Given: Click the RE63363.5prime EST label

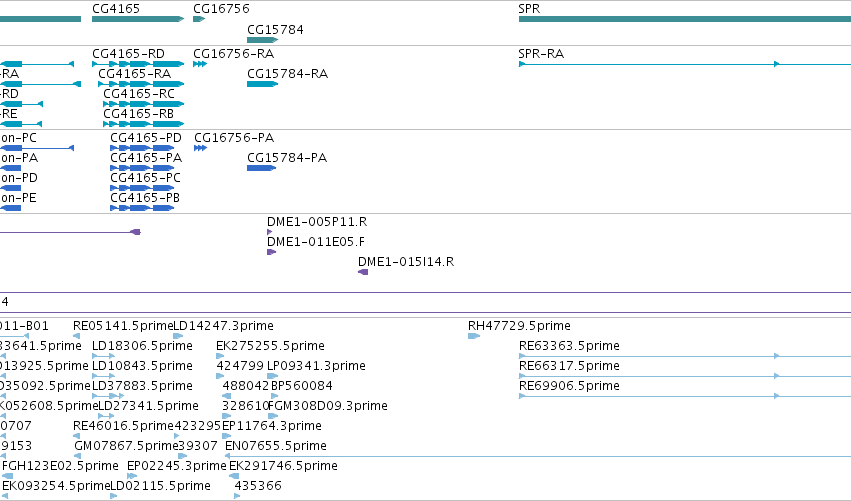Looking at the screenshot, I should pyautogui.click(x=569, y=346).
